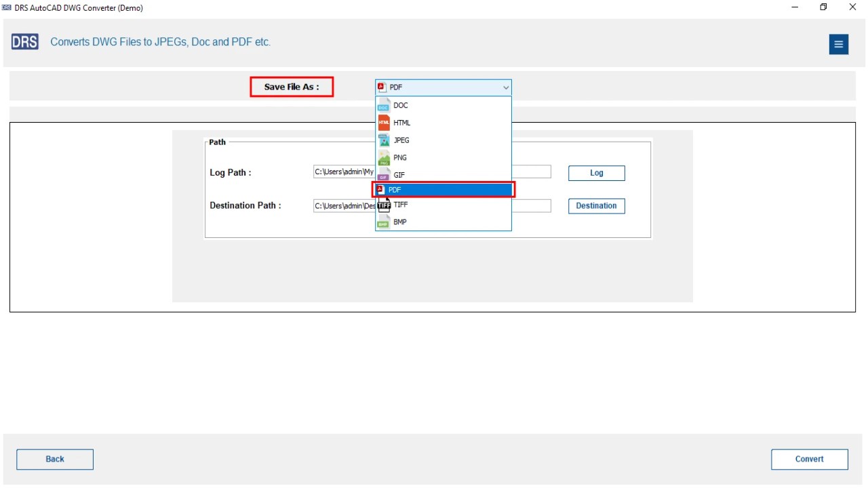Screen dimensions: 868x488
Task: Collapse the Save File As dropdown arrow
Action: [506, 87]
